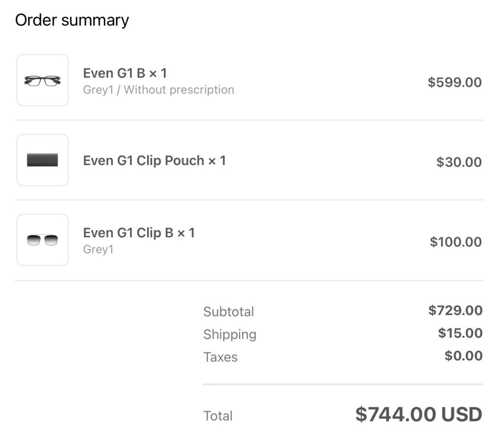Select the $599.00 item price
This screenshot has height=436, width=504.
454,82
